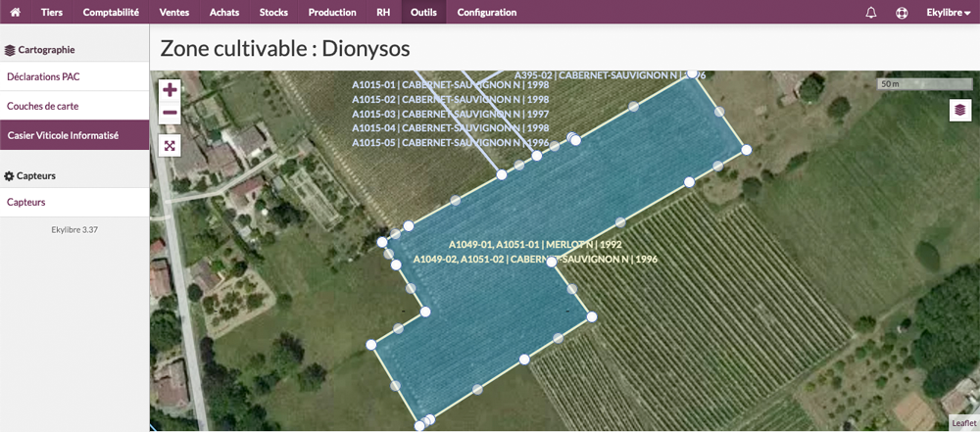Click label A1049-01, A1051-01 Merlot N 1992
The height and width of the screenshot is (432, 980).
[536, 245]
